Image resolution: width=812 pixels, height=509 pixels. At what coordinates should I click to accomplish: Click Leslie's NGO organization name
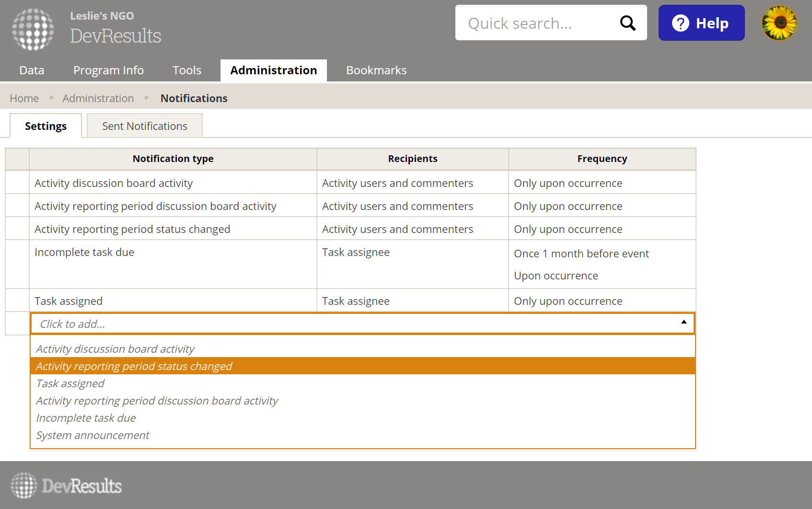[x=102, y=16]
